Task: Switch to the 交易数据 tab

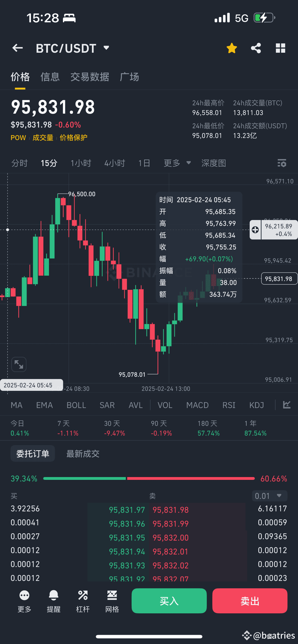Action: click(x=90, y=77)
